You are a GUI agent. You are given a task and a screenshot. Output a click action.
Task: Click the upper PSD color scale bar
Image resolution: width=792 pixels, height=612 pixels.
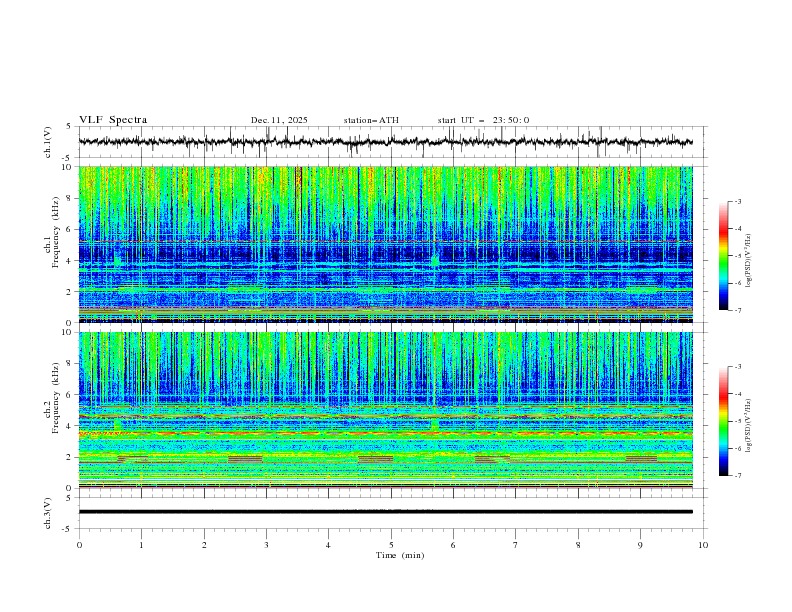point(723,256)
